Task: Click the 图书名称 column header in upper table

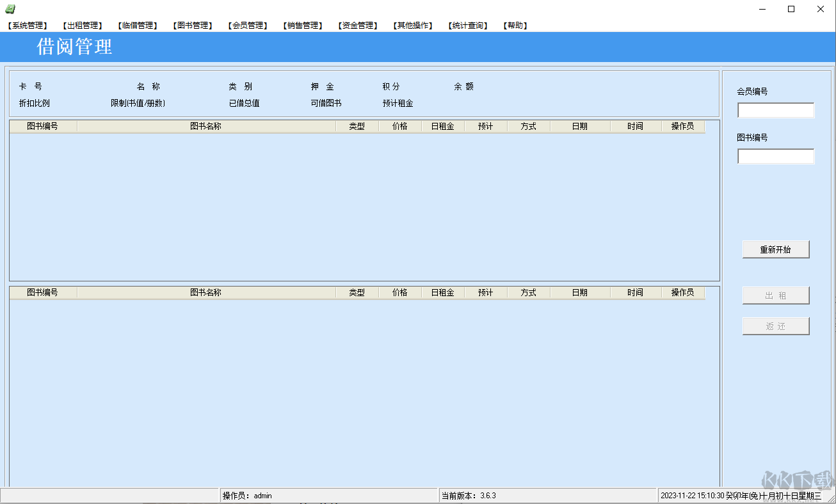Action: (x=205, y=126)
